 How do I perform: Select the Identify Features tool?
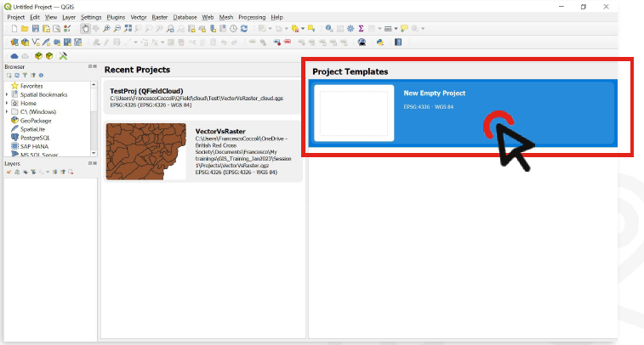(x=329, y=29)
